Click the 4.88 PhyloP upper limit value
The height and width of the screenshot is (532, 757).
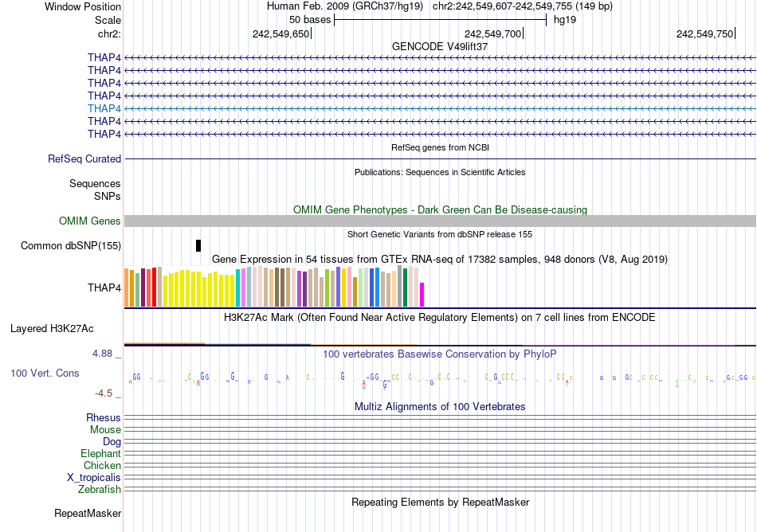(102, 354)
